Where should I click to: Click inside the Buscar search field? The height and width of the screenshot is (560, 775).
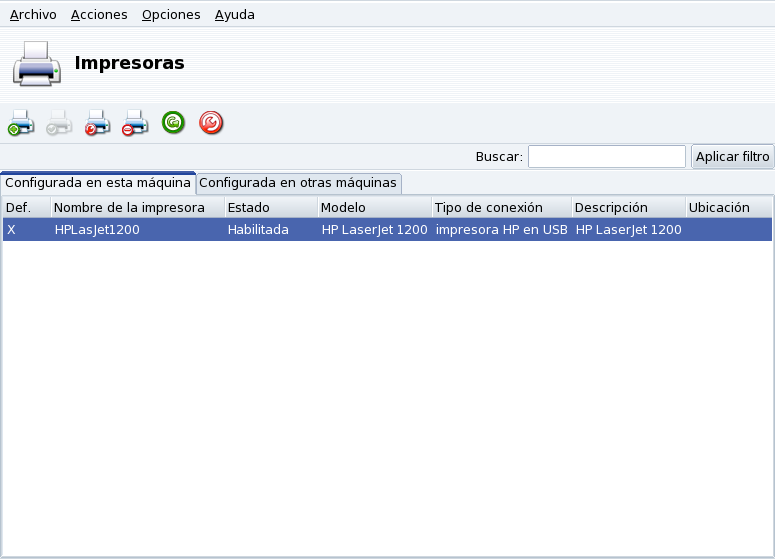point(606,157)
